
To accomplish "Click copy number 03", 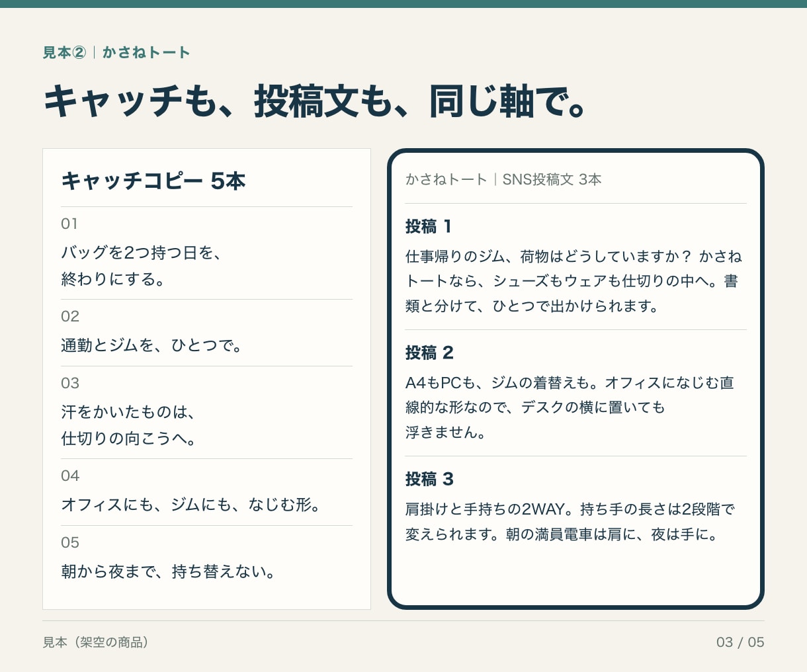I will click(70, 383).
